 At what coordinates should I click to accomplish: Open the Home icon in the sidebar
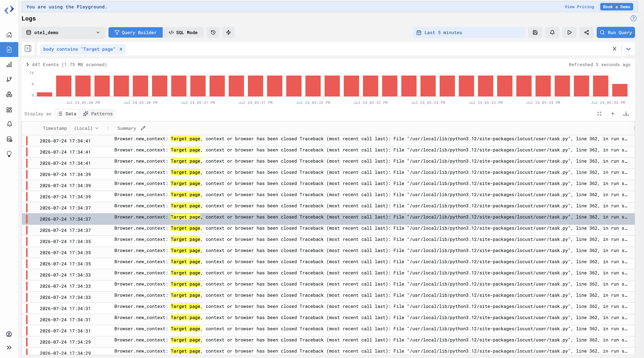9,35
